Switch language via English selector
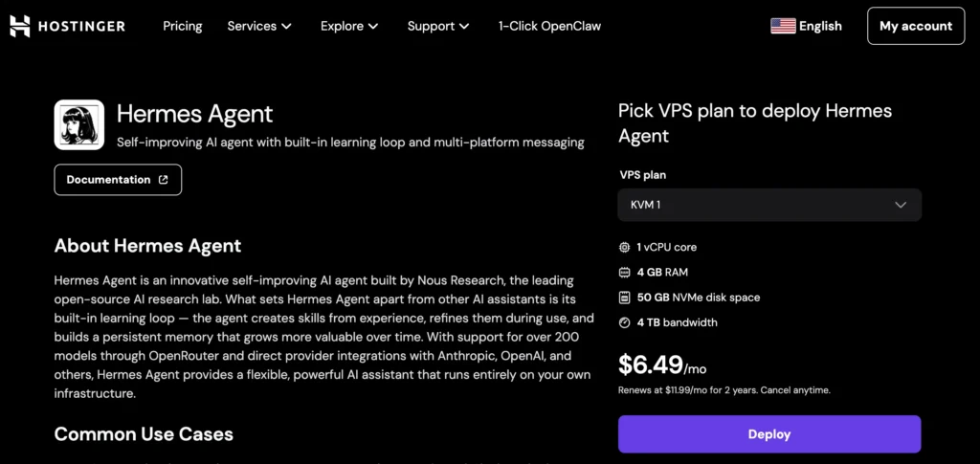980x464 pixels. (820, 26)
